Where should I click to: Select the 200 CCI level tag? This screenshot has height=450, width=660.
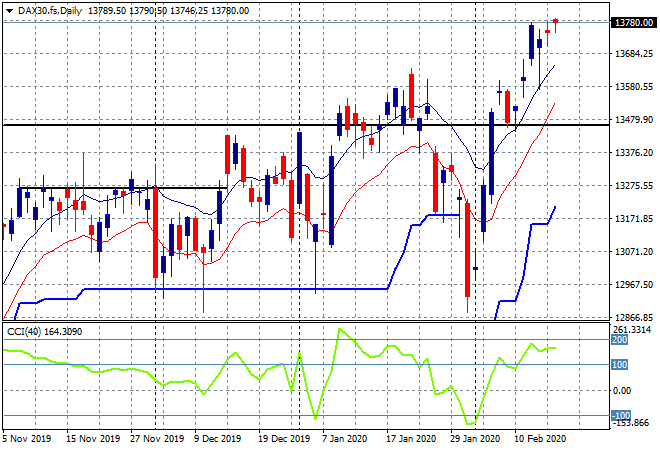click(619, 340)
